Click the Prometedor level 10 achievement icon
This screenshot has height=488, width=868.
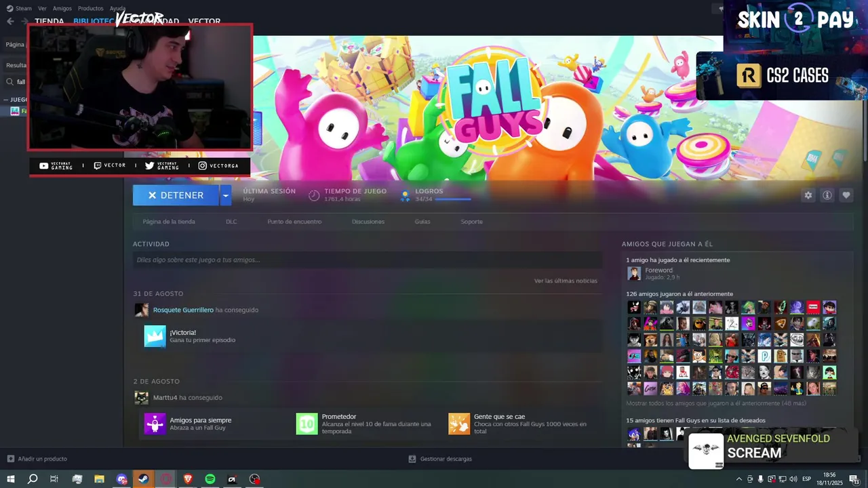pyautogui.click(x=307, y=424)
